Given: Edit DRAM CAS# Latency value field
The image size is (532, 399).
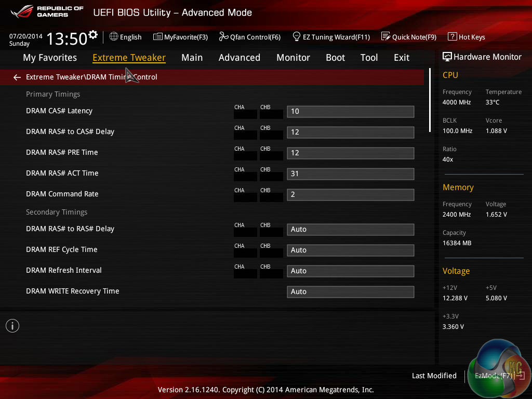Looking at the screenshot, I should click(351, 112).
